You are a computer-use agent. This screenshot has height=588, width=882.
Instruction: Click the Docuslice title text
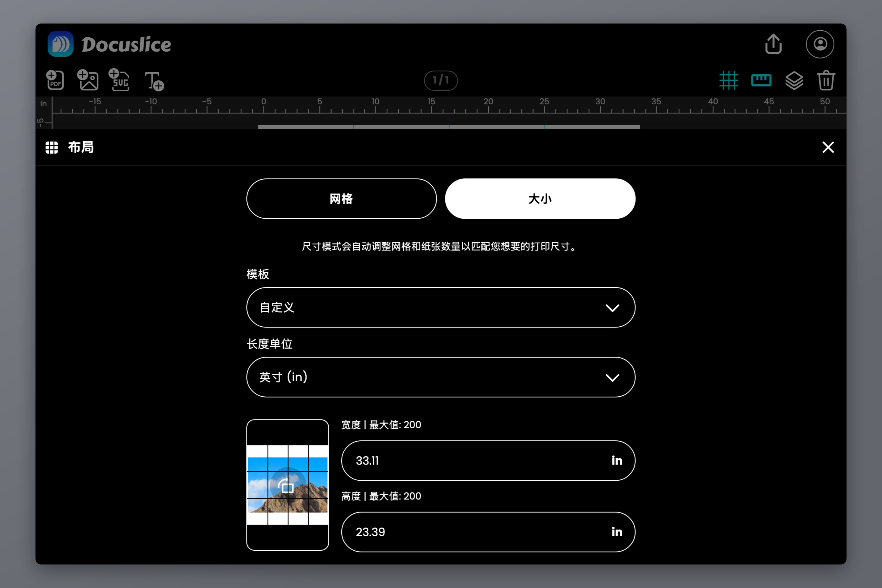click(126, 45)
